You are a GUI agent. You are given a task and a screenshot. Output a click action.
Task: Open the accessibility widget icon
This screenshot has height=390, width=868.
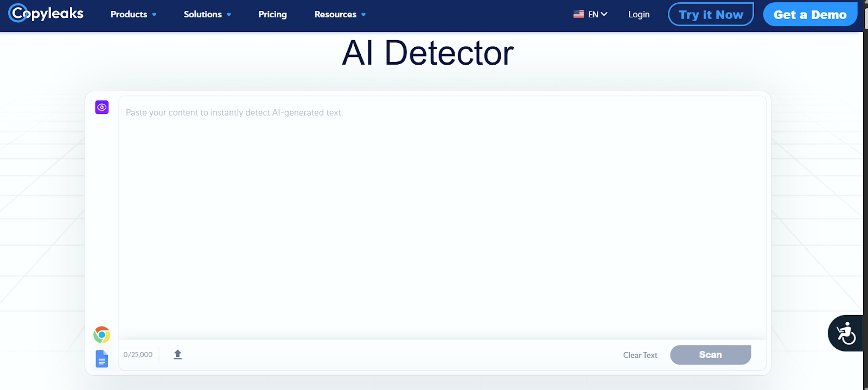(846, 333)
